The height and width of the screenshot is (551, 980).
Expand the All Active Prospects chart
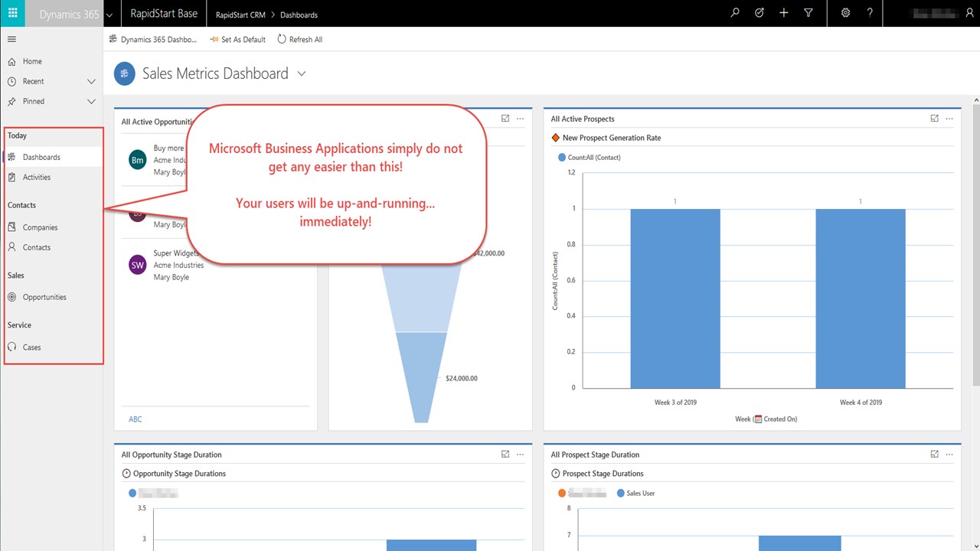coord(934,119)
